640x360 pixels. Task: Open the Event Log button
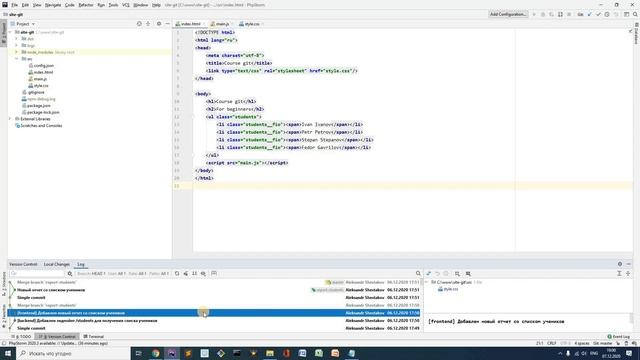[x=619, y=336]
